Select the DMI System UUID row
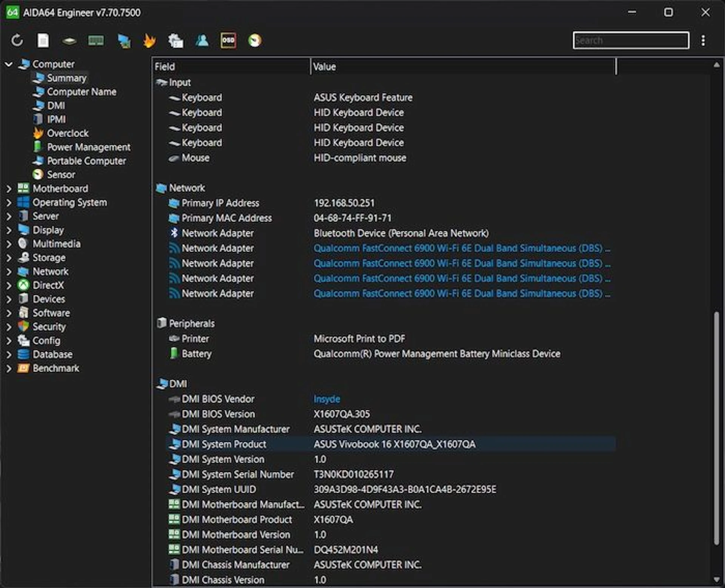This screenshot has width=725, height=588. (391, 490)
